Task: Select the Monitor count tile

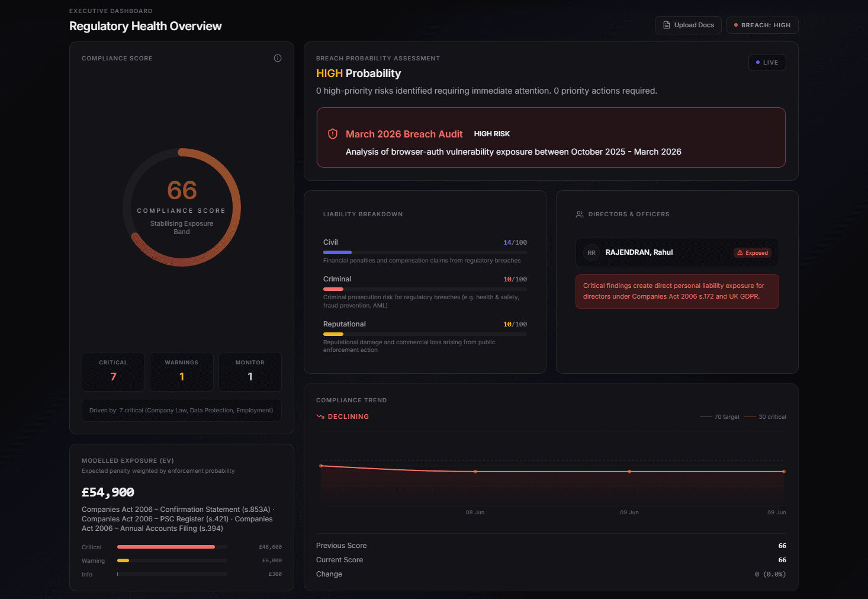Action: (250, 371)
